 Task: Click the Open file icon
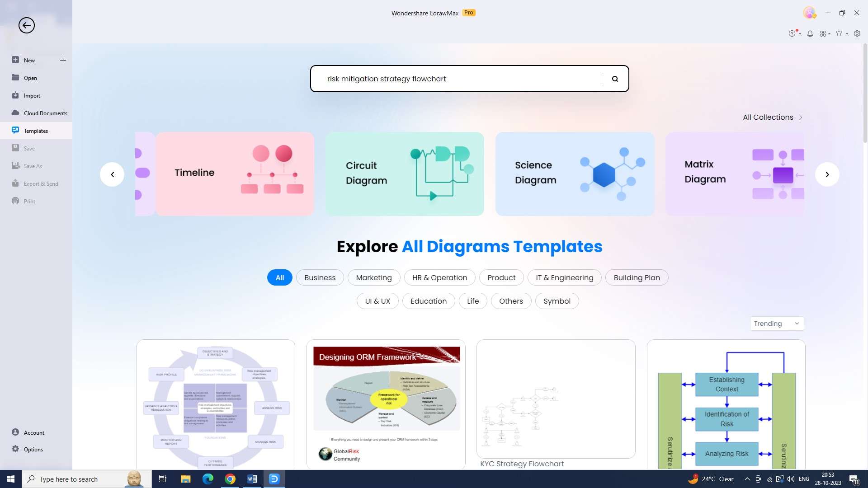tap(15, 77)
